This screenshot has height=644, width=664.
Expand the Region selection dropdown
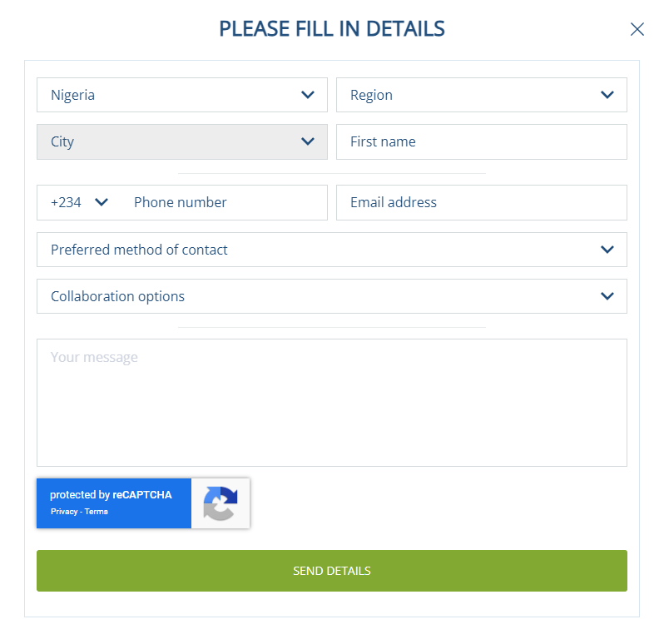coord(466,95)
